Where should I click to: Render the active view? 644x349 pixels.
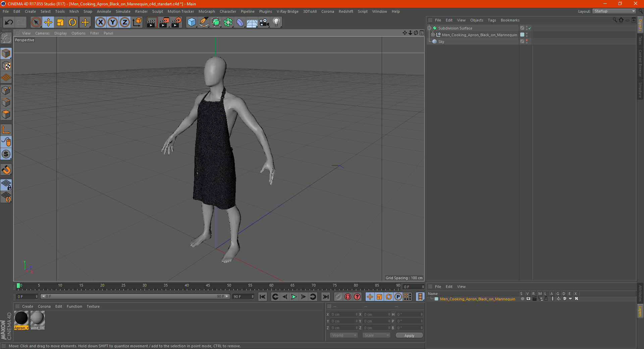pos(152,22)
